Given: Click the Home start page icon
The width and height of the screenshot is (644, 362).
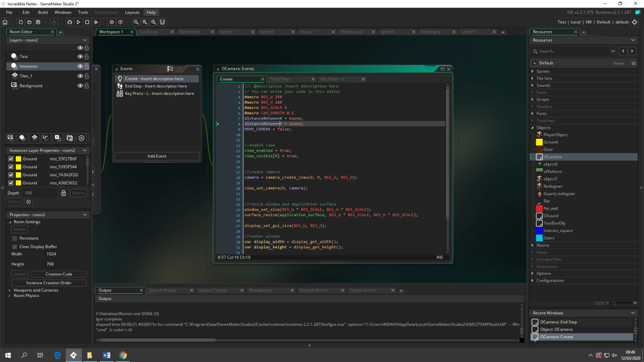Looking at the screenshot, I should [5, 22].
